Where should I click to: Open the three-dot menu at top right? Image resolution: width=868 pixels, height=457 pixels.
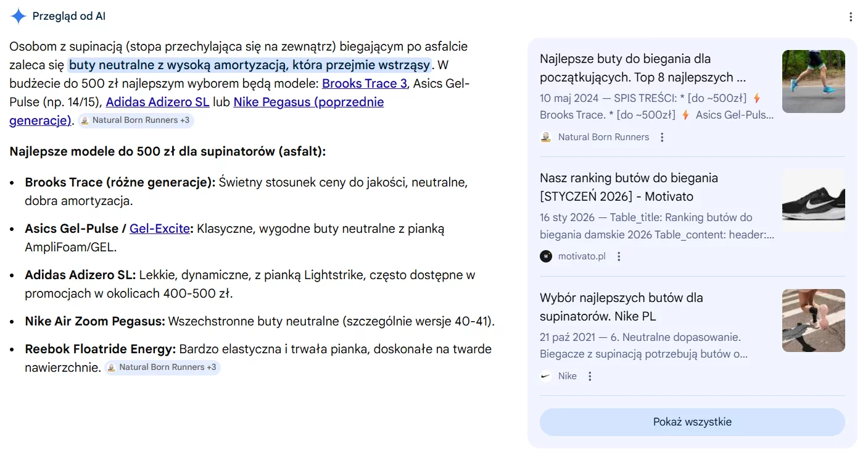click(851, 16)
